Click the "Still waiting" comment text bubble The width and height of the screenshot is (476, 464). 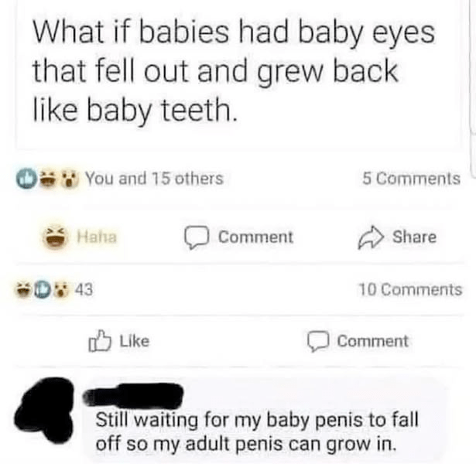[256, 432]
